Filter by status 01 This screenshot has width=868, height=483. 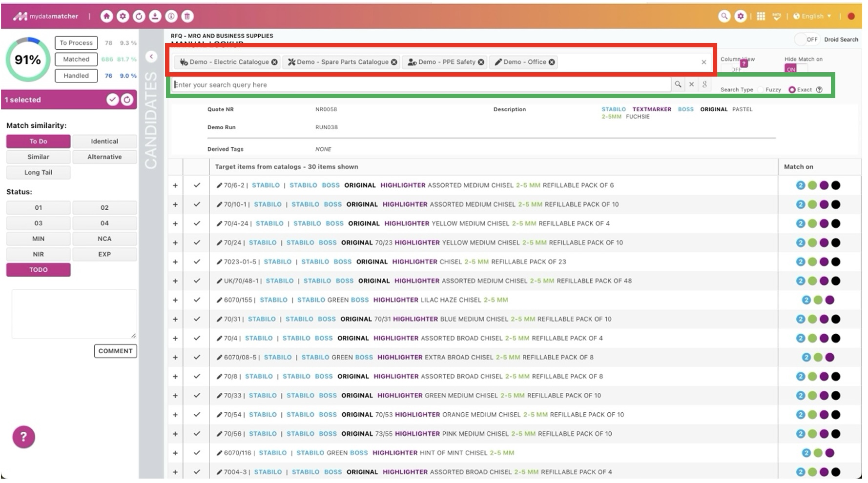pyautogui.click(x=39, y=208)
